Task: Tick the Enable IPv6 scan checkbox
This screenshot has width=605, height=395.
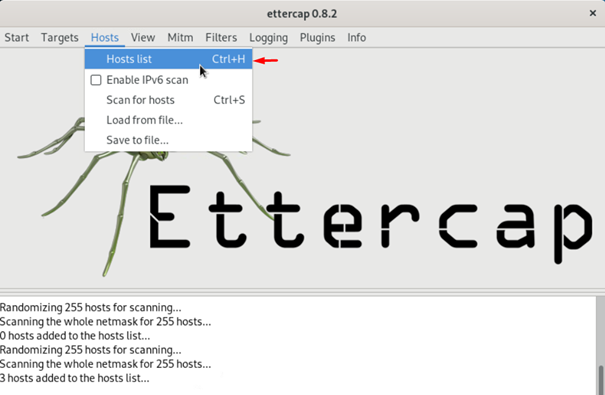Action: (96, 80)
